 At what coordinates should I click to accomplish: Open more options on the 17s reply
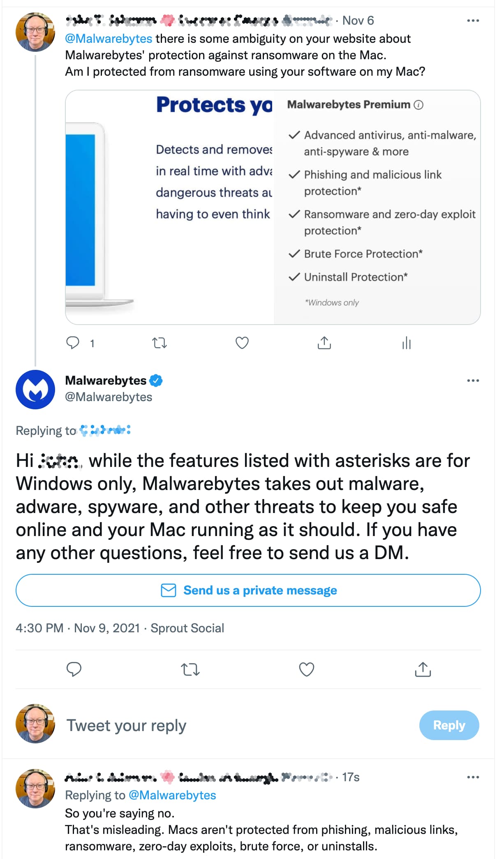click(473, 777)
